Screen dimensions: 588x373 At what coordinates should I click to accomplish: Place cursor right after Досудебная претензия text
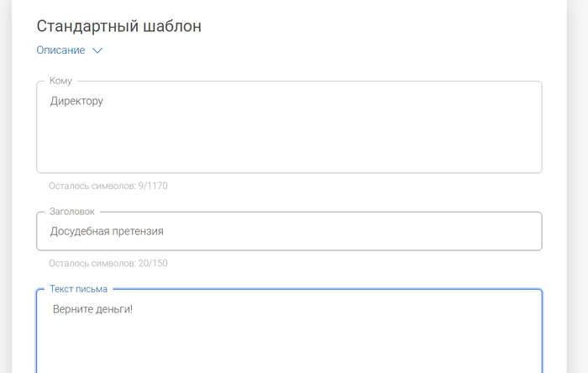tap(164, 231)
